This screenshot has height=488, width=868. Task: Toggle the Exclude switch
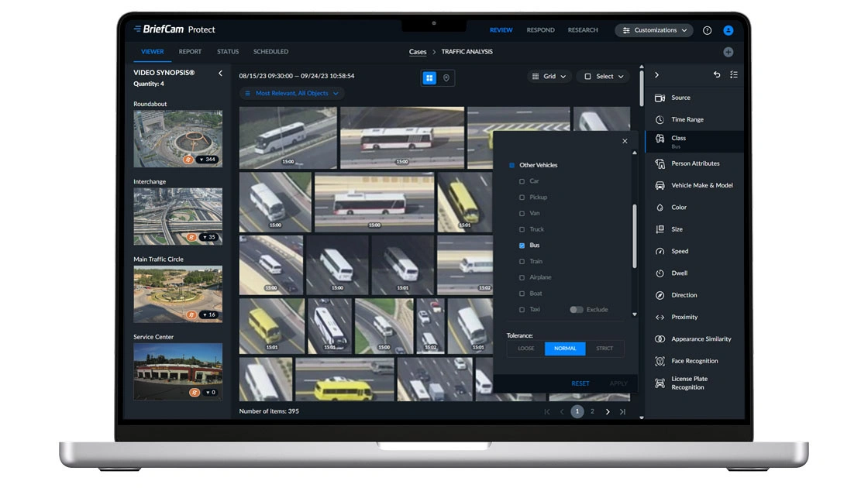[x=576, y=310]
